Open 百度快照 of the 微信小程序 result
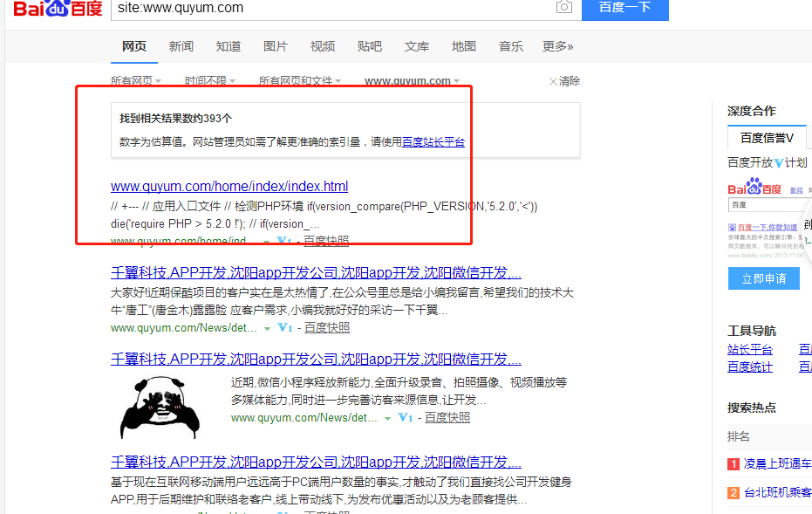 447,418
